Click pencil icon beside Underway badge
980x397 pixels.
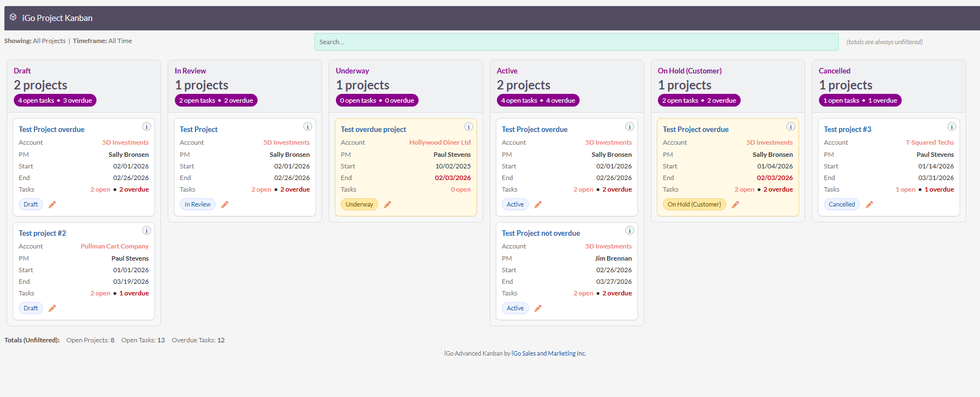coord(387,205)
